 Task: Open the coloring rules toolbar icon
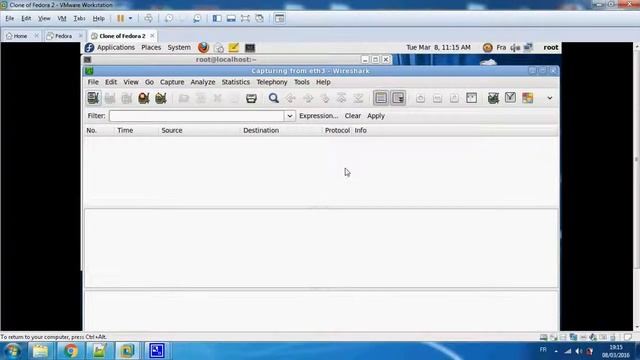tap(527, 98)
